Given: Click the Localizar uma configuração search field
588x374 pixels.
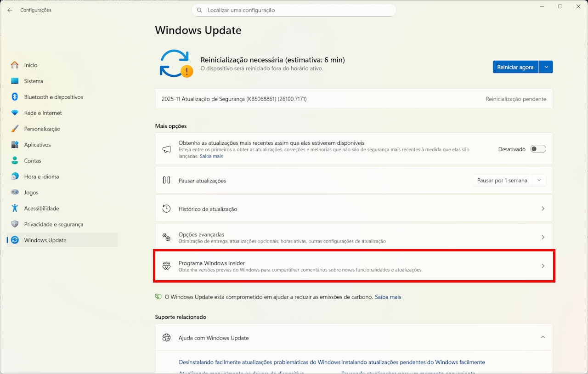Looking at the screenshot, I should pos(294,10).
